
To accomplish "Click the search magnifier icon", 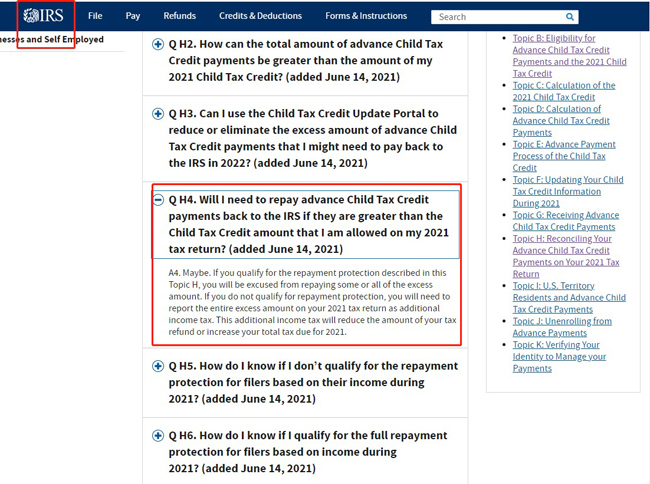I will (x=570, y=17).
